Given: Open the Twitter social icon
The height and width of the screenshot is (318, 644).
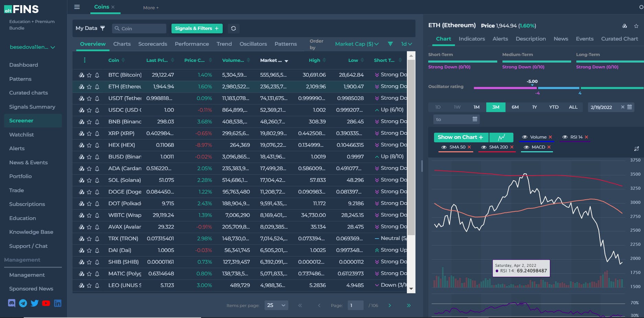Looking at the screenshot, I should [x=34, y=303].
